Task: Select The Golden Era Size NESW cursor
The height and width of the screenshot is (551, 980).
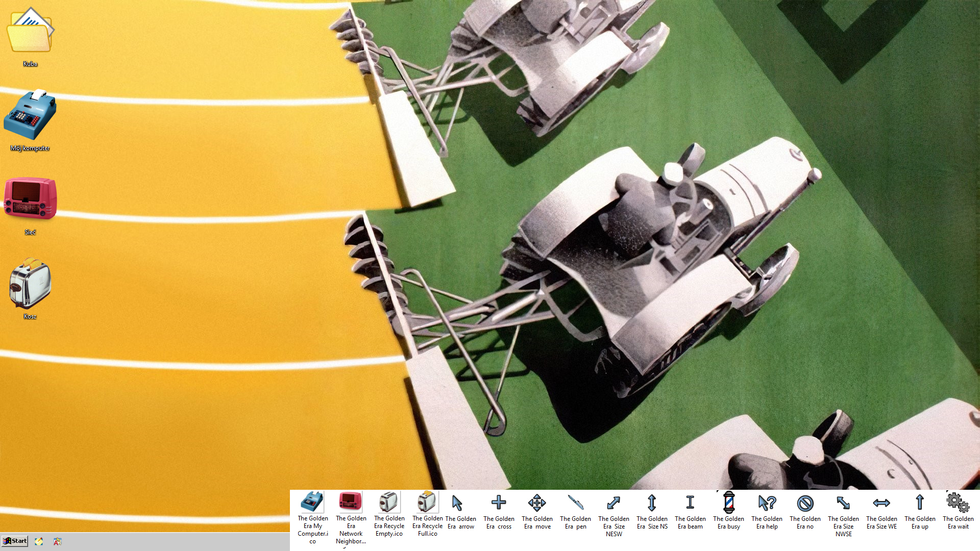Action: click(614, 503)
